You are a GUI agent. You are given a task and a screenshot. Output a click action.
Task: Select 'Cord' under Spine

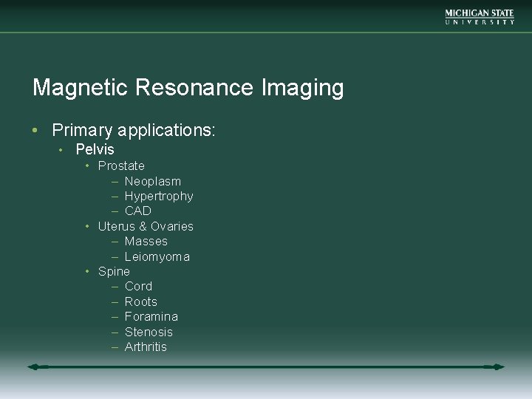[138, 287]
